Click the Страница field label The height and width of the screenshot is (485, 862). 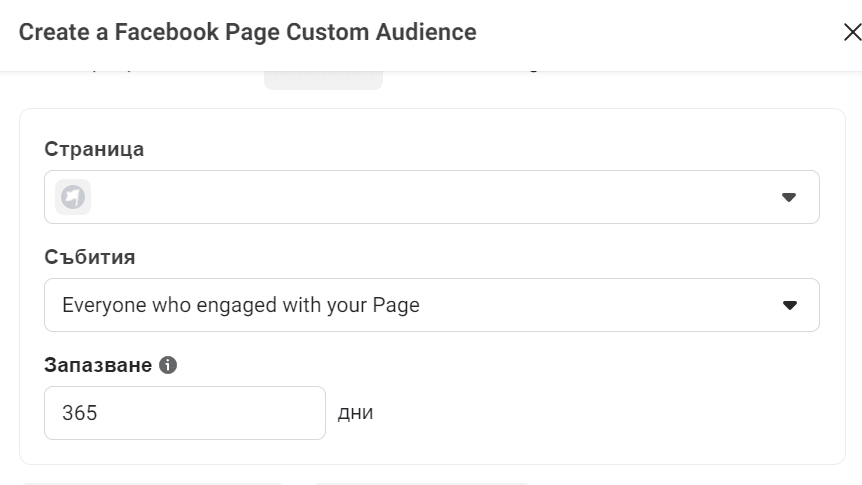click(x=94, y=149)
